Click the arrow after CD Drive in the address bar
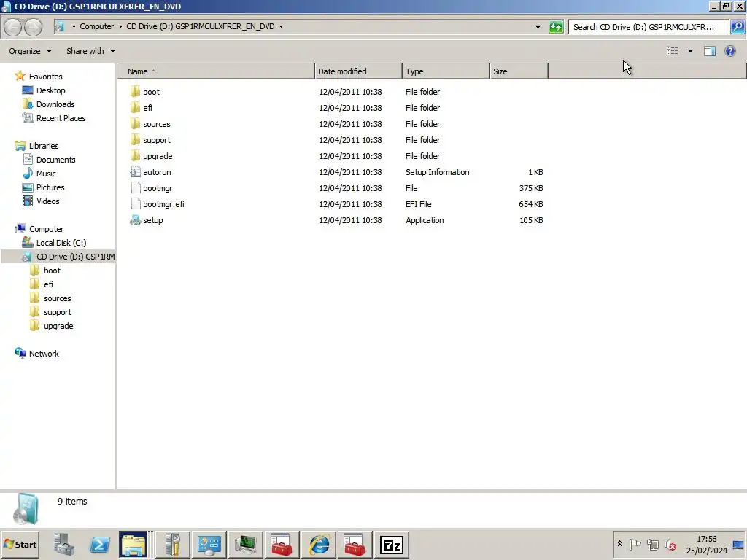The height and width of the screenshot is (560, 747). pos(281,27)
